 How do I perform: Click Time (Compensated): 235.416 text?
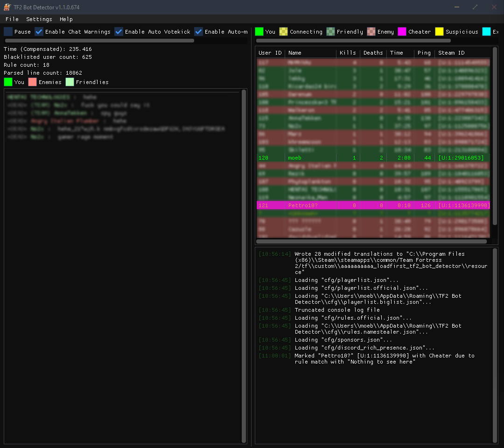click(48, 49)
